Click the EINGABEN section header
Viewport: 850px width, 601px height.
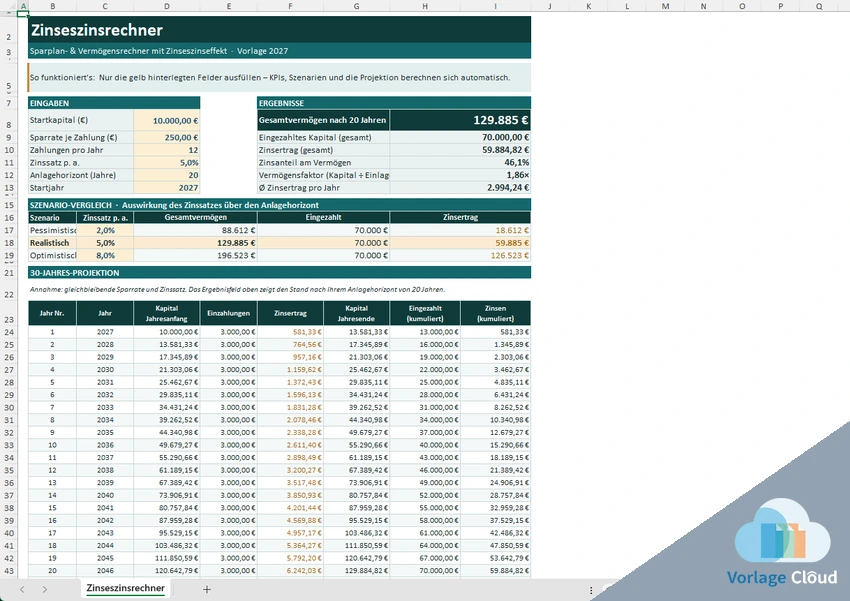coord(114,103)
